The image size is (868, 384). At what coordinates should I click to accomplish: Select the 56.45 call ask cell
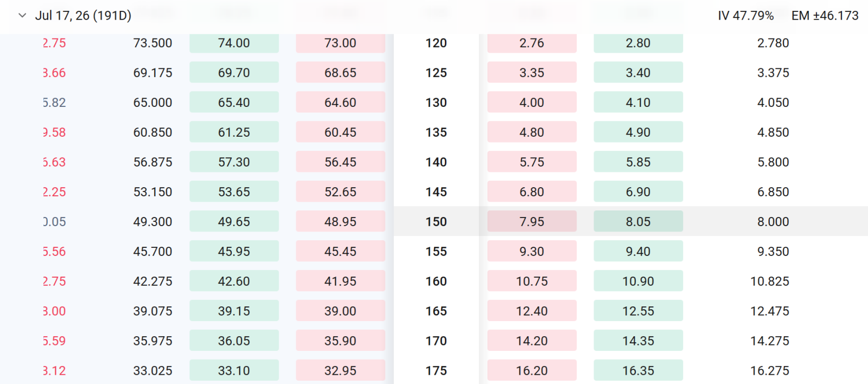(x=340, y=162)
